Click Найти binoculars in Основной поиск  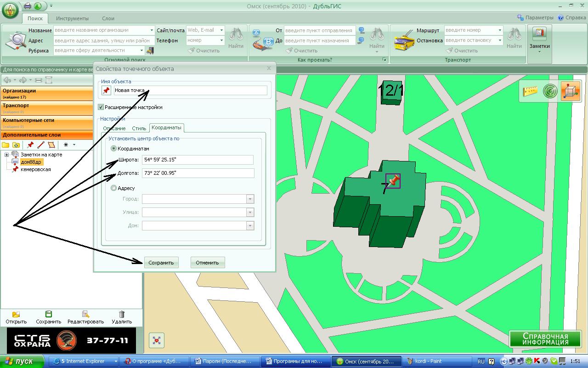[x=236, y=39]
